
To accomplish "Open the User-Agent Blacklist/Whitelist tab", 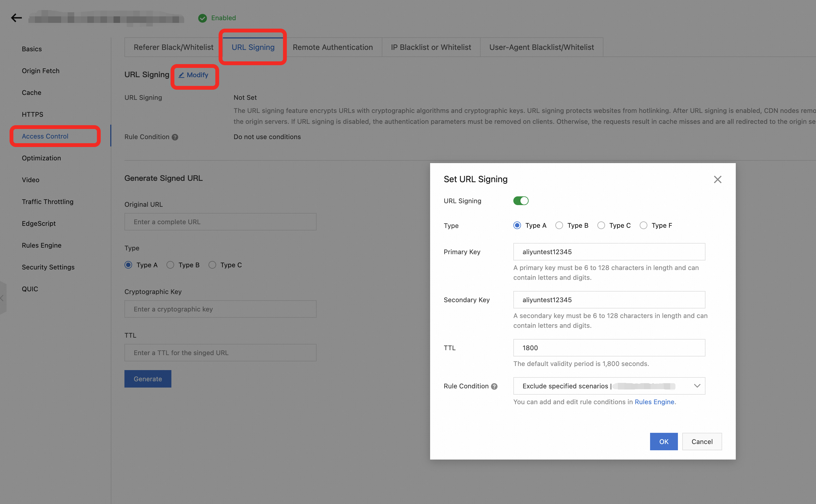I will point(541,47).
